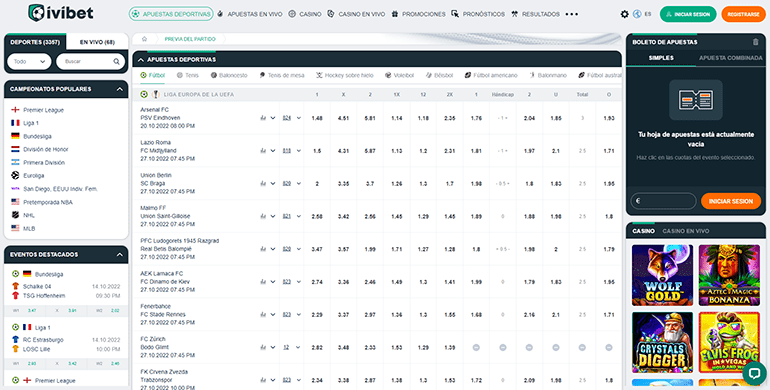Open Elvis Frog in Vegas game
The width and height of the screenshot is (770, 390).
pyautogui.click(x=729, y=342)
